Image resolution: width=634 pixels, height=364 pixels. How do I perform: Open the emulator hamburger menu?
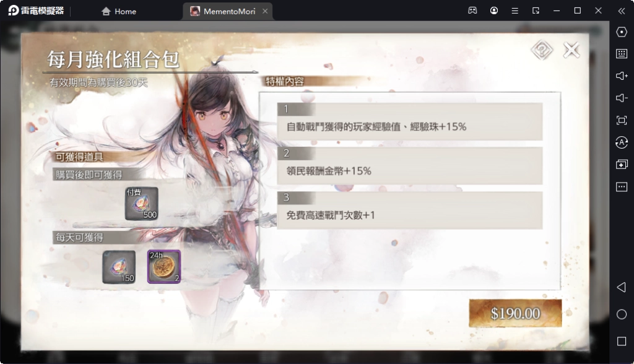click(515, 11)
